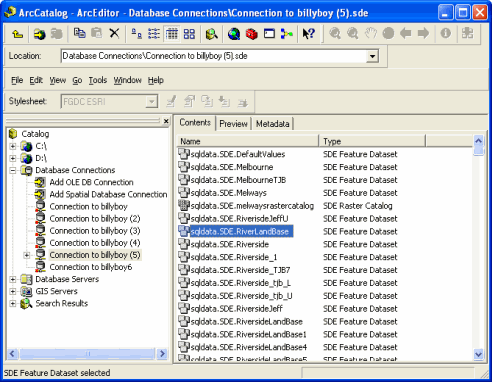This screenshot has height=382, width=492.
Task: Click the Identify info tool
Action: pyautogui.click(x=446, y=33)
